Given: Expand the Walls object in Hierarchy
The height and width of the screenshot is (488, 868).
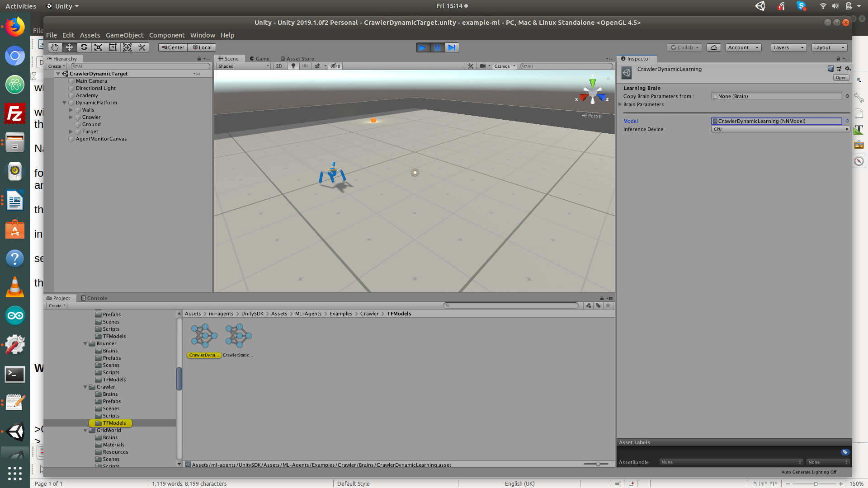Looking at the screenshot, I should click(71, 110).
